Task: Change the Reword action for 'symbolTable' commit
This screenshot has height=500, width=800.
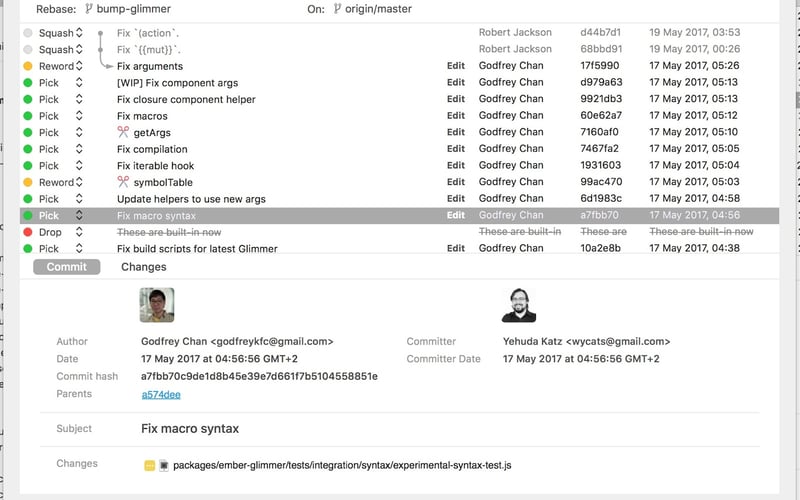Action: pyautogui.click(x=79, y=182)
